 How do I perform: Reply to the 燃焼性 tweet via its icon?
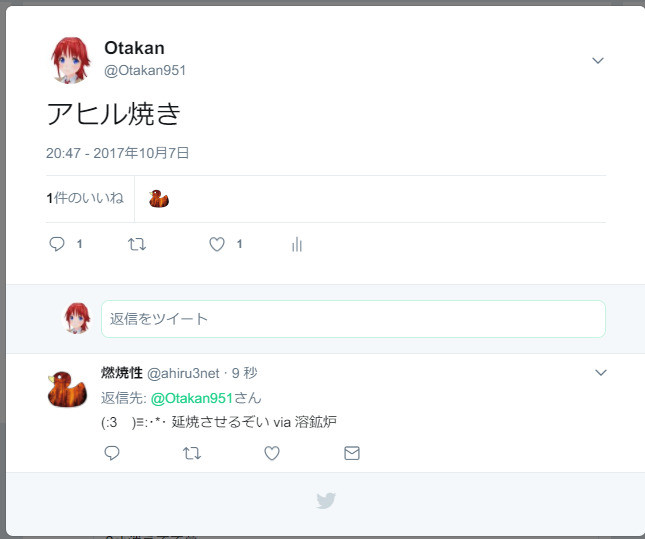[x=111, y=453]
